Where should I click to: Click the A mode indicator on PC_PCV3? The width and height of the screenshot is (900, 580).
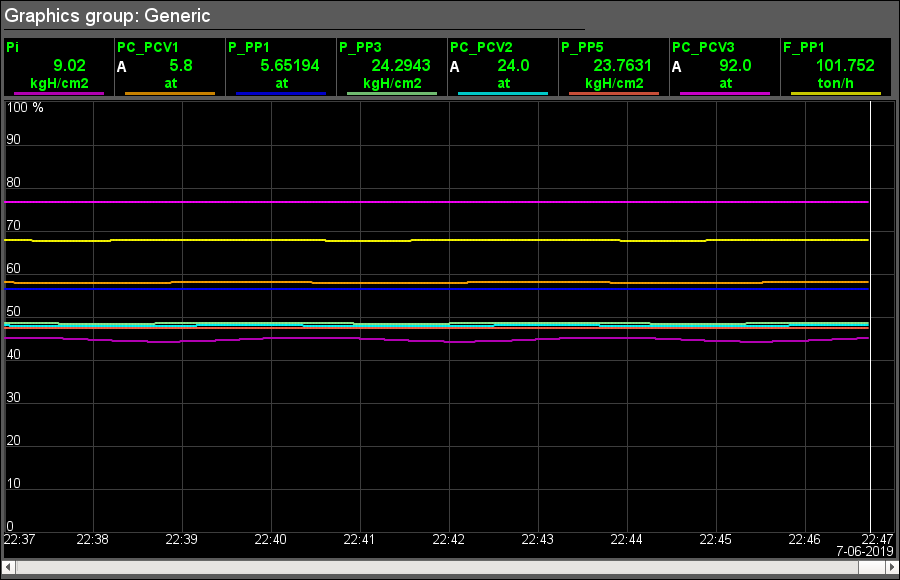(677, 66)
